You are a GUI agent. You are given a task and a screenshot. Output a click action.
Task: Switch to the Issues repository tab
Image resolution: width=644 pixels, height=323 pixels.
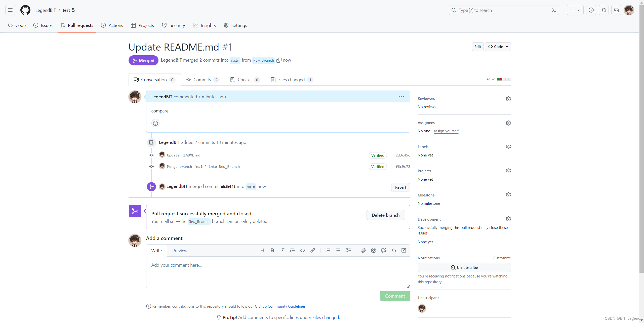43,25
